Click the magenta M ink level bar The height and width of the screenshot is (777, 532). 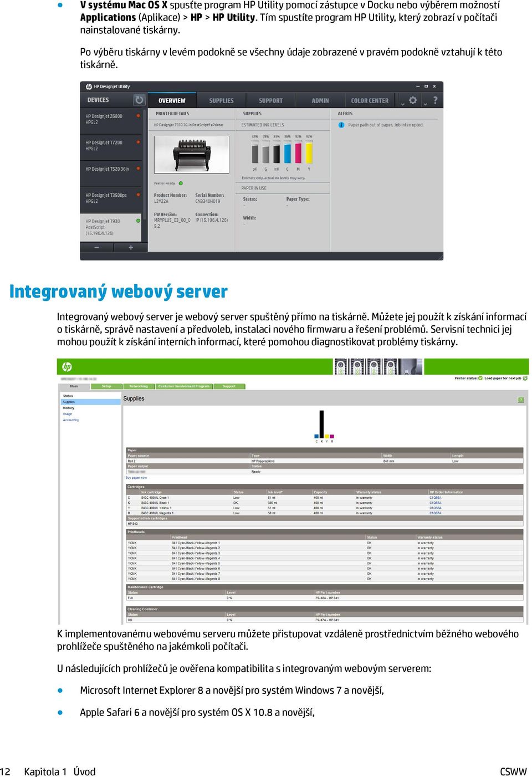pos(298,151)
